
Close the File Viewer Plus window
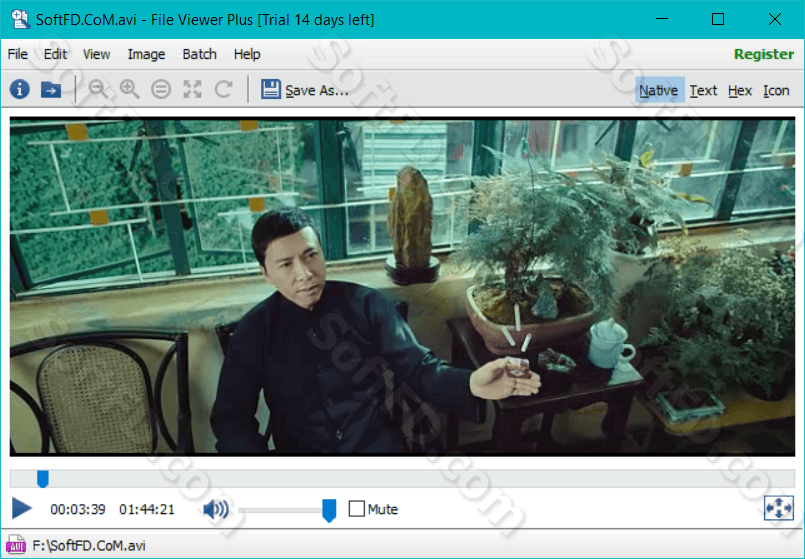[775, 19]
